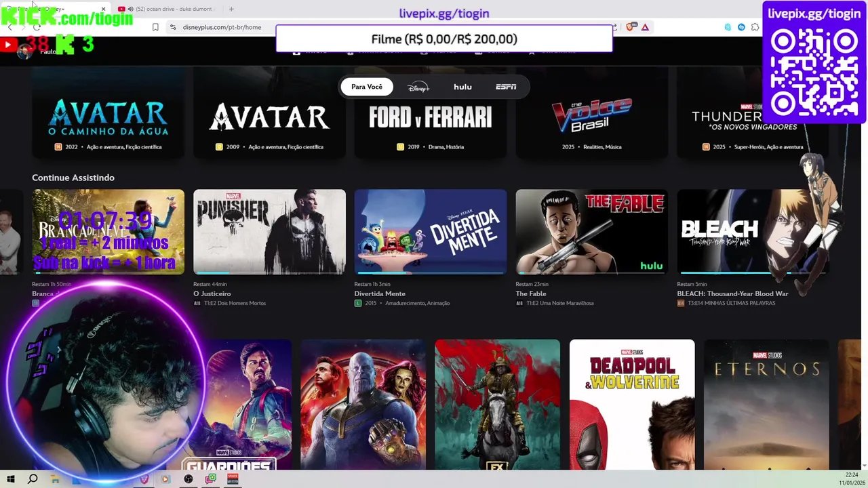Open Avatar O Caminho da Água card
Image resolution: width=868 pixels, height=488 pixels.
click(x=108, y=113)
